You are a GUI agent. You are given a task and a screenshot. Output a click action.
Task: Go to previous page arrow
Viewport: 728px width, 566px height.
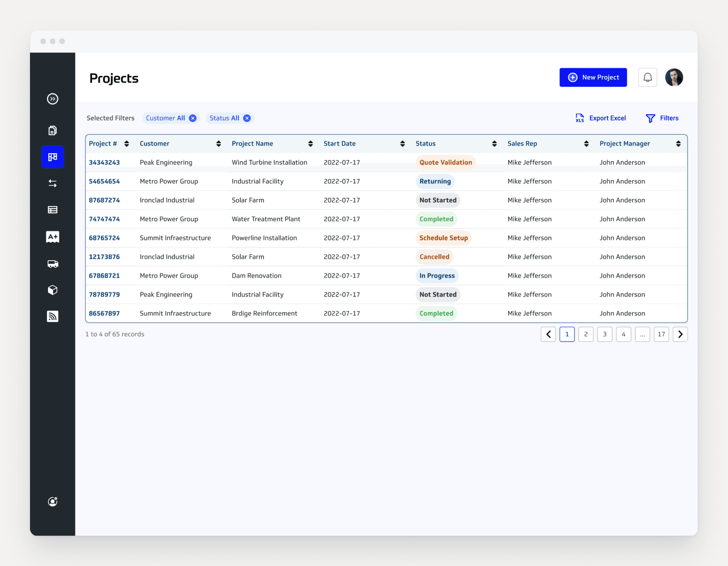(548, 334)
